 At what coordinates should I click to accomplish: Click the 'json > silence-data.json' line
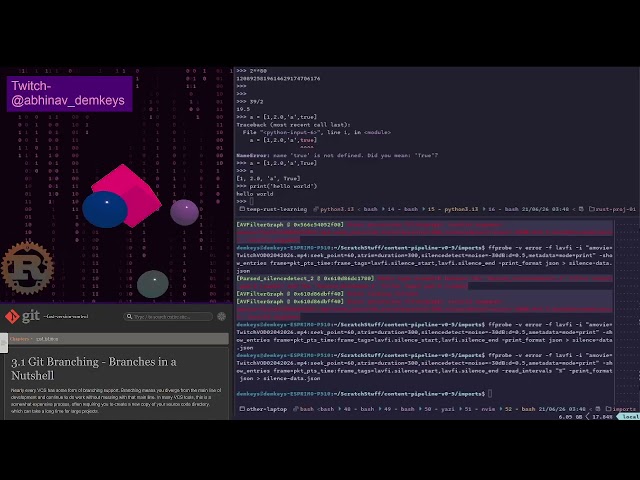tap(280, 378)
